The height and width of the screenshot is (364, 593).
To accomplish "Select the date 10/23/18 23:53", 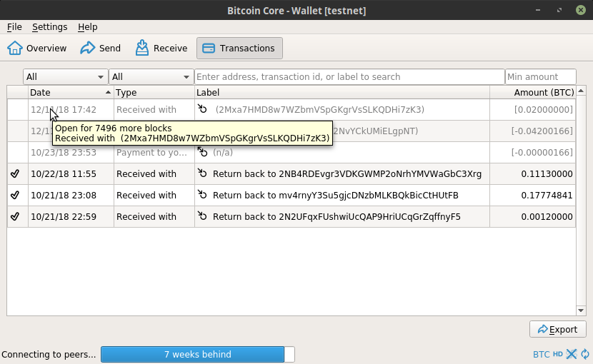I will [64, 153].
